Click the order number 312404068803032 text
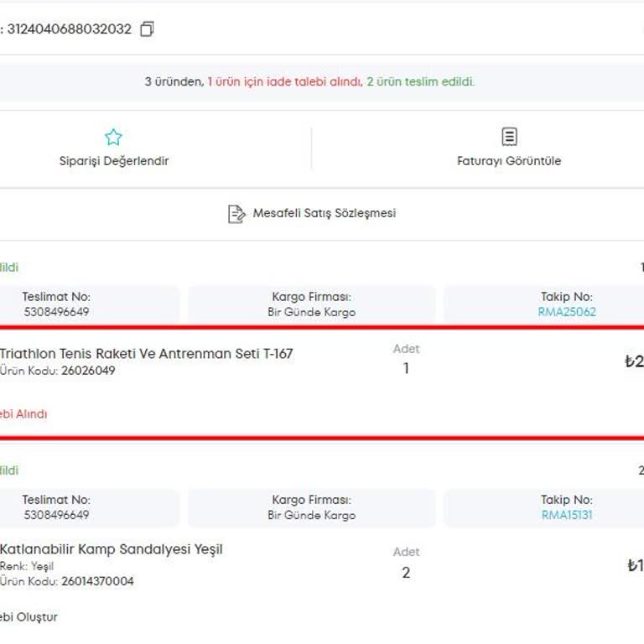This screenshot has height=644, width=644. [x=70, y=29]
